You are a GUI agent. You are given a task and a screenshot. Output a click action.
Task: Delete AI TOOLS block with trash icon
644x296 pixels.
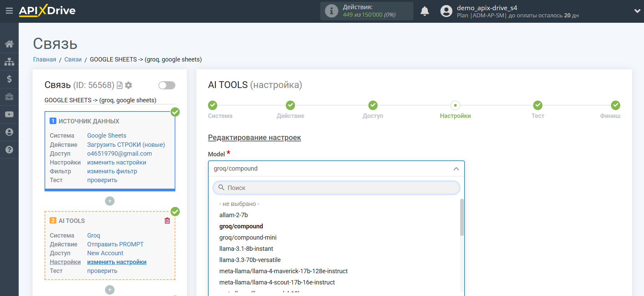pos(167,221)
